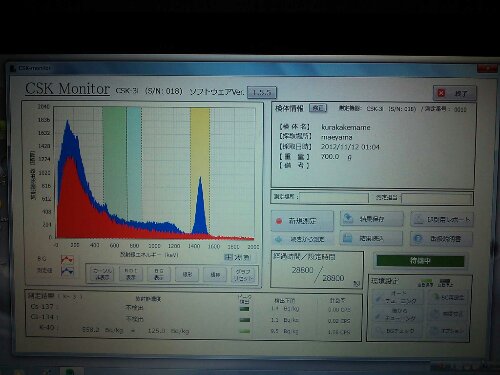Toggle the ROI display button
This screenshot has width=500, height=375.
pos(130,274)
